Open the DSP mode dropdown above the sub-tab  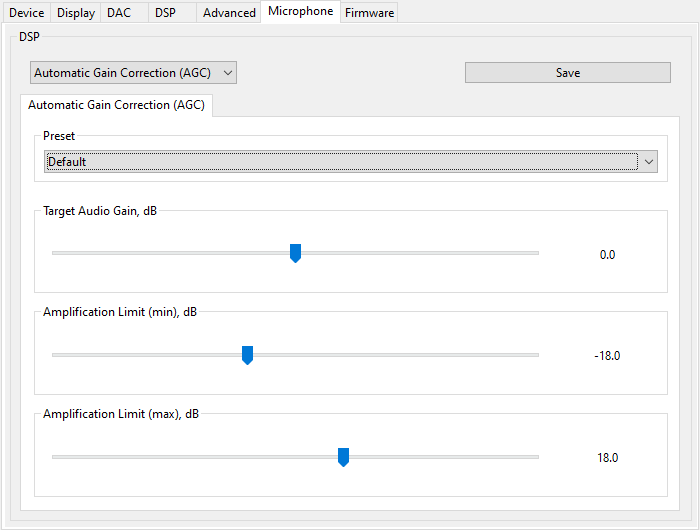[x=132, y=73]
